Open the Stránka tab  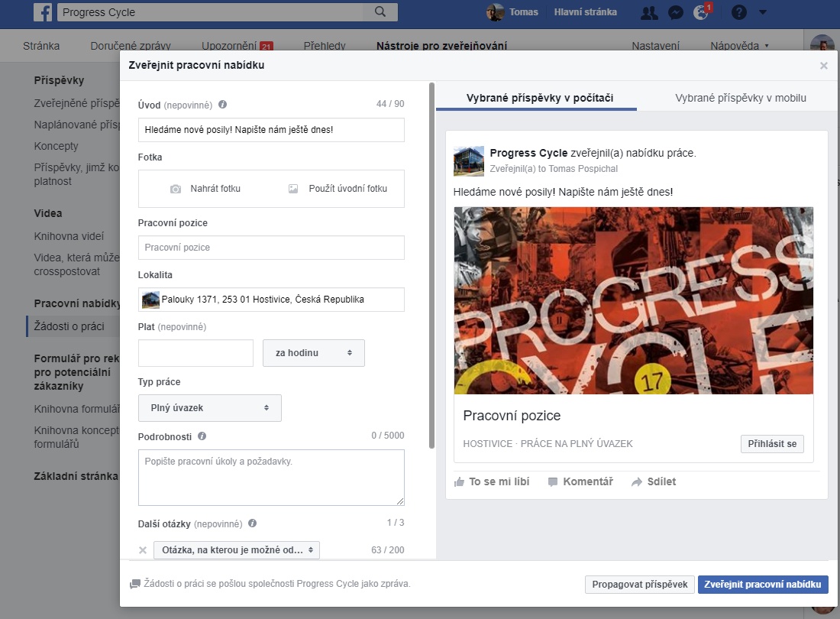coord(41,46)
